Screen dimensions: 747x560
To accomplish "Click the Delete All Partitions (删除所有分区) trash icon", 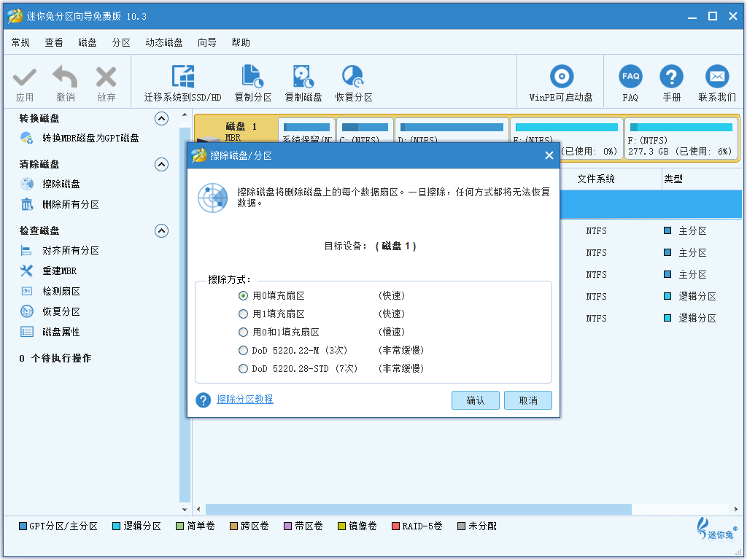I will (27, 204).
